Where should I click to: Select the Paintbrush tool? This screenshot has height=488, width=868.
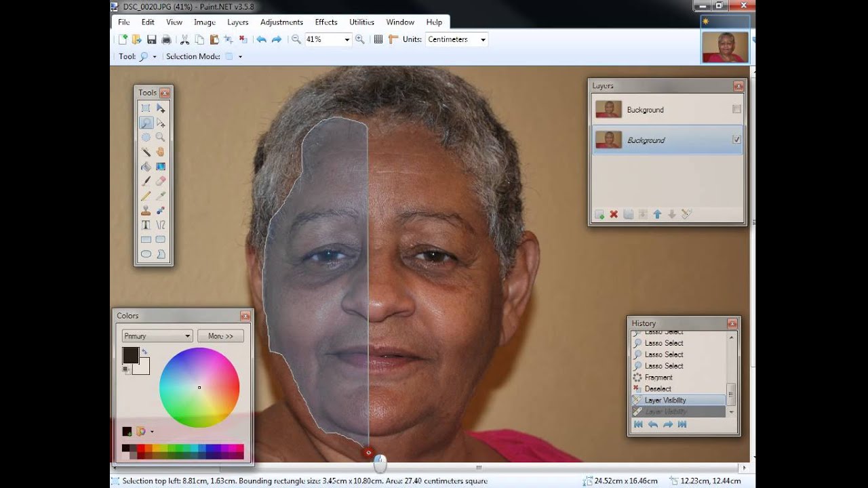(x=146, y=181)
